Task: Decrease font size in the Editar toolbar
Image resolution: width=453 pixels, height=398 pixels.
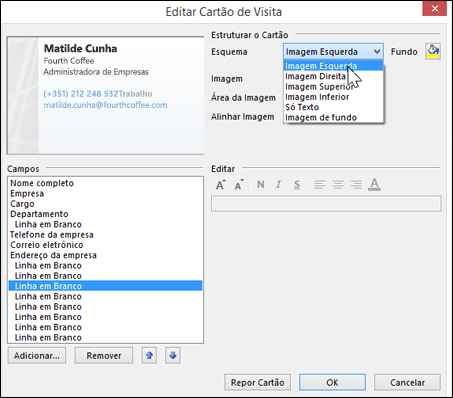Action: pos(239,185)
